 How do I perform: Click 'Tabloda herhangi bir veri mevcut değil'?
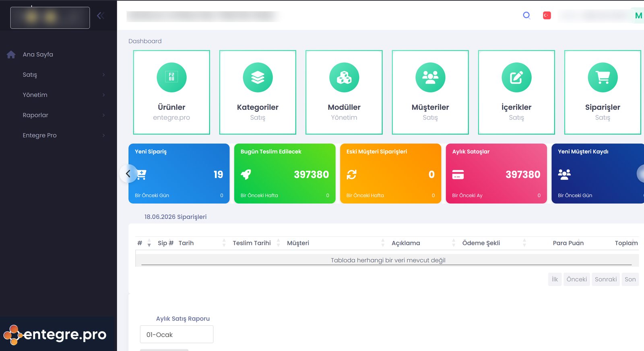pos(388,260)
